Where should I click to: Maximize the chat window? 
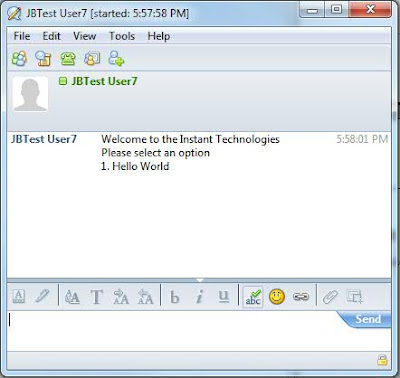click(x=336, y=10)
